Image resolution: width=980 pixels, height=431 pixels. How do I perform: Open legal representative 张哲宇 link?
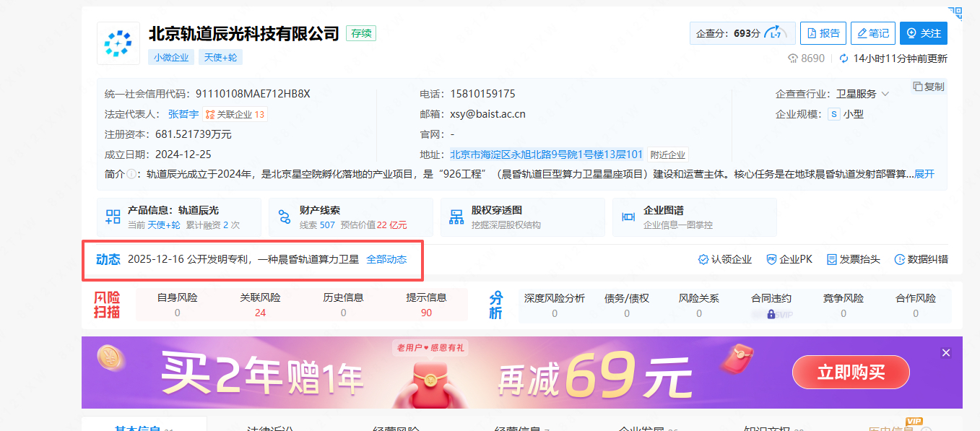pyautogui.click(x=183, y=114)
